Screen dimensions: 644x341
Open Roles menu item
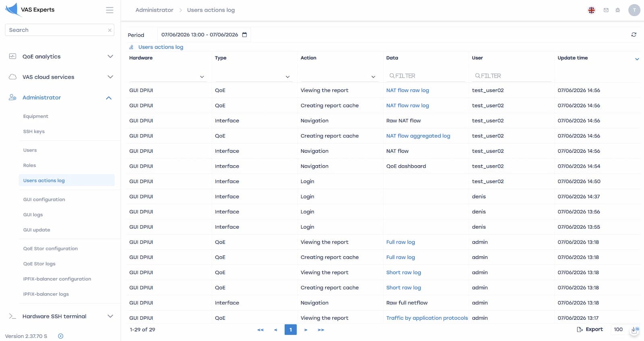[29, 166]
